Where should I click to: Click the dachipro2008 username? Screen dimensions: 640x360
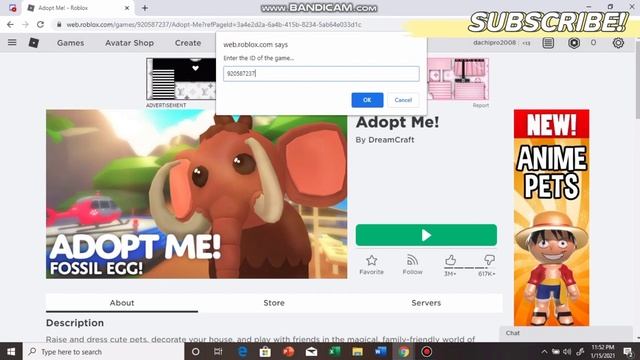tap(494, 42)
